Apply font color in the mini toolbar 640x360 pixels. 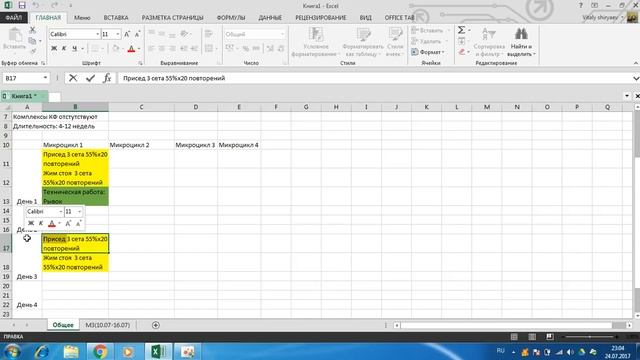[x=51, y=223]
